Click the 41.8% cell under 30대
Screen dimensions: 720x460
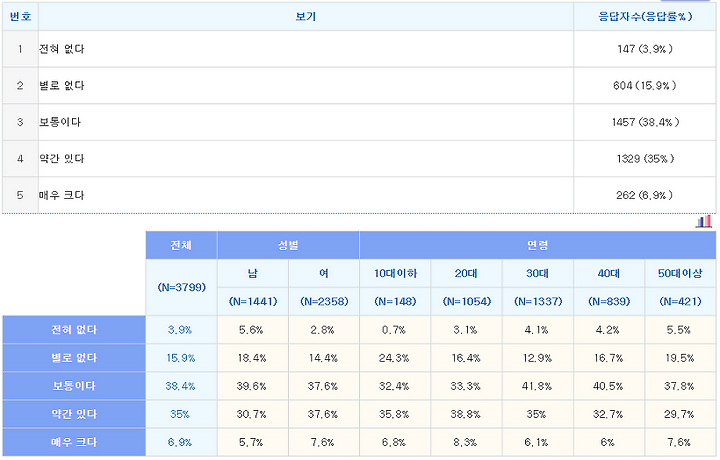click(538, 386)
